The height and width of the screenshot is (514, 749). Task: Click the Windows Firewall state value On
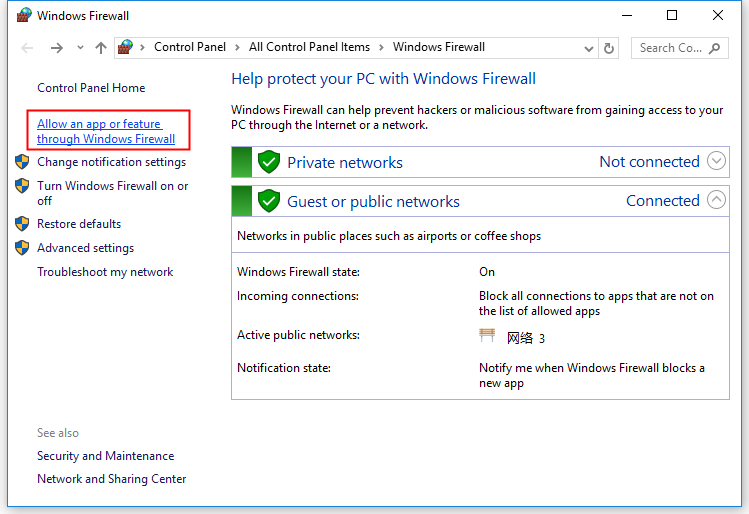pyautogui.click(x=487, y=272)
